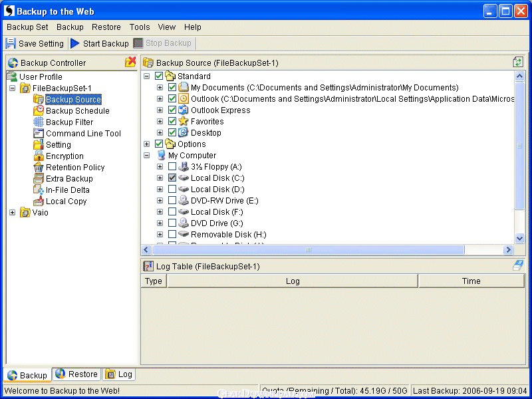Click the DVD-RW Drive (E:) disc icon
The height and width of the screenshot is (399, 532).
(x=184, y=201)
